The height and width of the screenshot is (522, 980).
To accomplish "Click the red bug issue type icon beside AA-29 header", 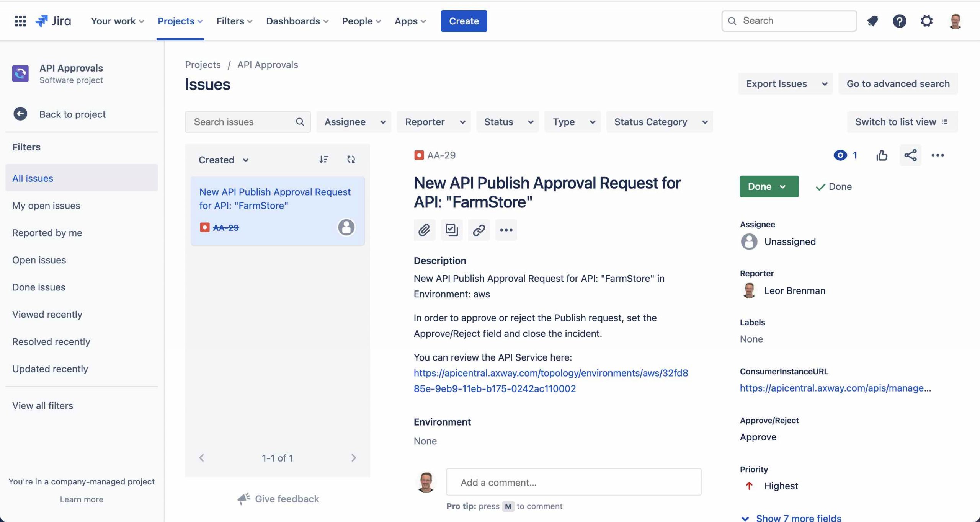I will (x=419, y=155).
